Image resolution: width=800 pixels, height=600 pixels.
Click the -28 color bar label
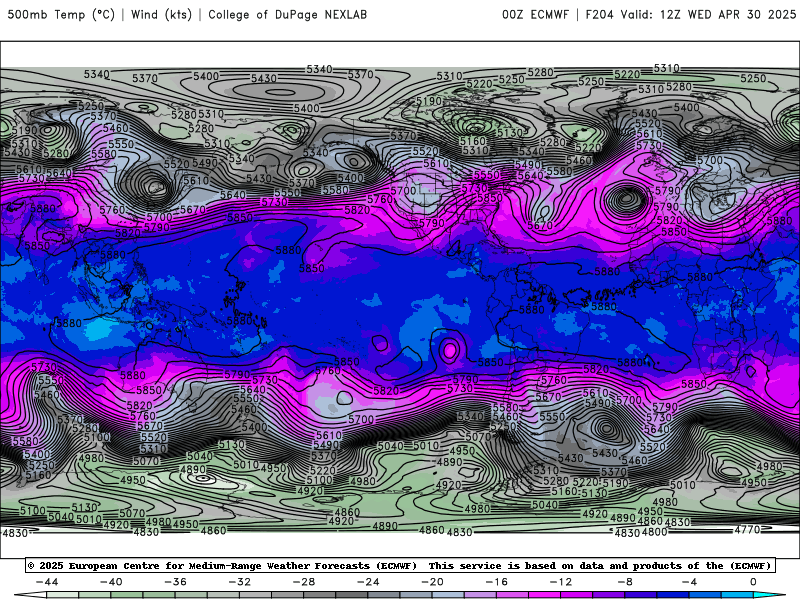tap(304, 582)
